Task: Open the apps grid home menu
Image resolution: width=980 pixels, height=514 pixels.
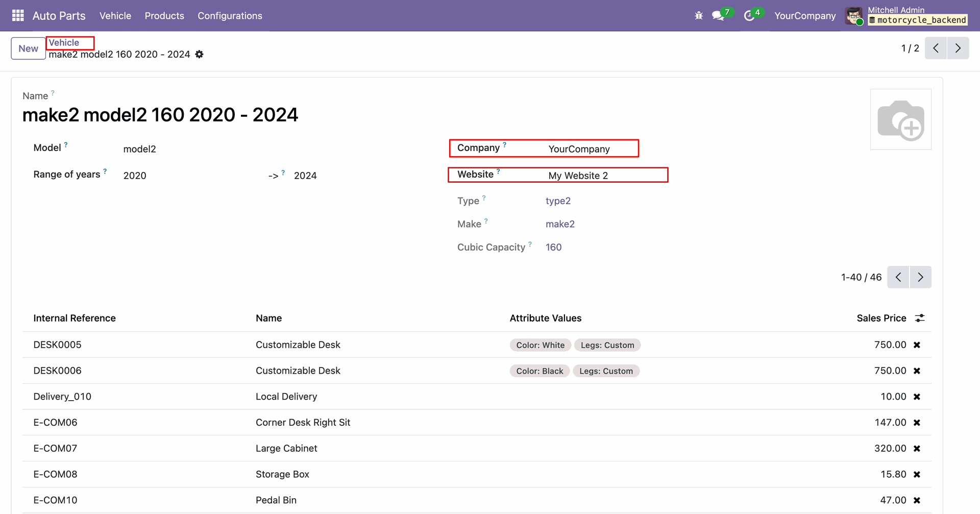Action: tap(18, 16)
